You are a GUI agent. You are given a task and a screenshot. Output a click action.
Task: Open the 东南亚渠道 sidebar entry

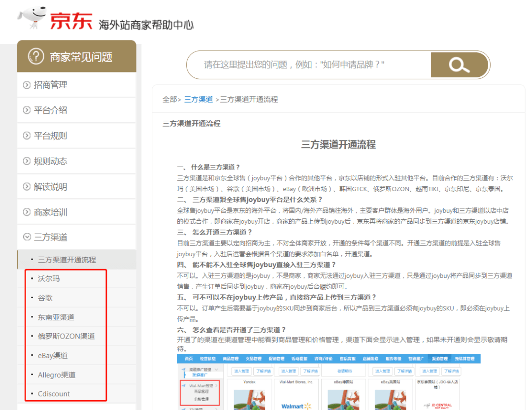point(77,317)
